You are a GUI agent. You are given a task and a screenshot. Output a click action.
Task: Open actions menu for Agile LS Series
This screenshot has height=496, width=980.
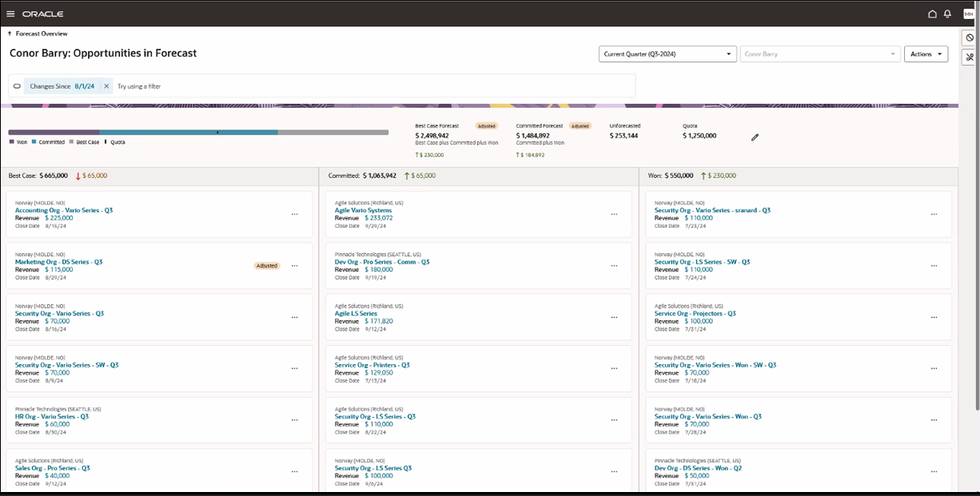pyautogui.click(x=614, y=317)
